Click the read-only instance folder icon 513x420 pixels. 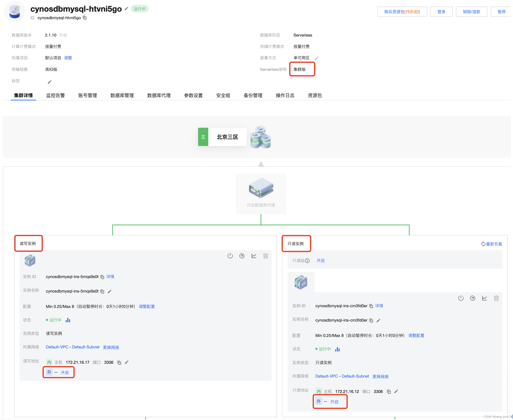301,282
